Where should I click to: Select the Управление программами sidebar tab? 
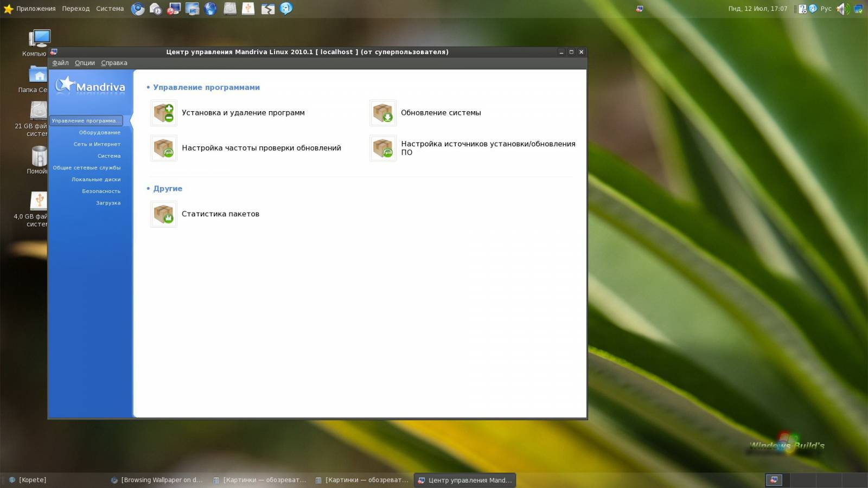point(86,121)
